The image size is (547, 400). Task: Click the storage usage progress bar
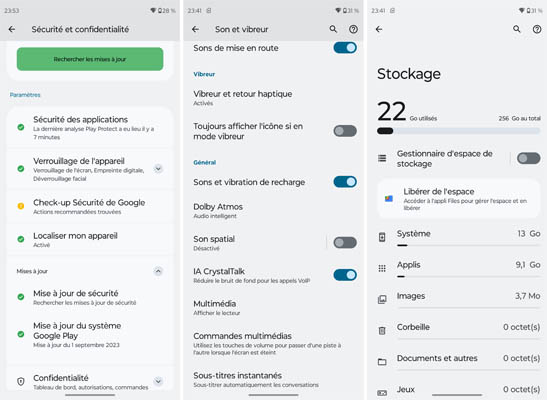458,131
